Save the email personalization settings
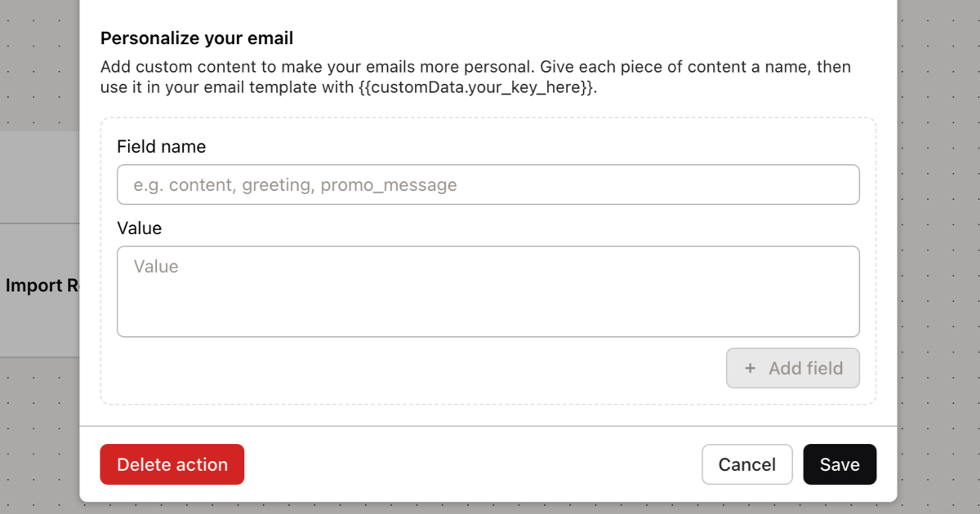Screen dimensions: 980x514 pos(840,464)
